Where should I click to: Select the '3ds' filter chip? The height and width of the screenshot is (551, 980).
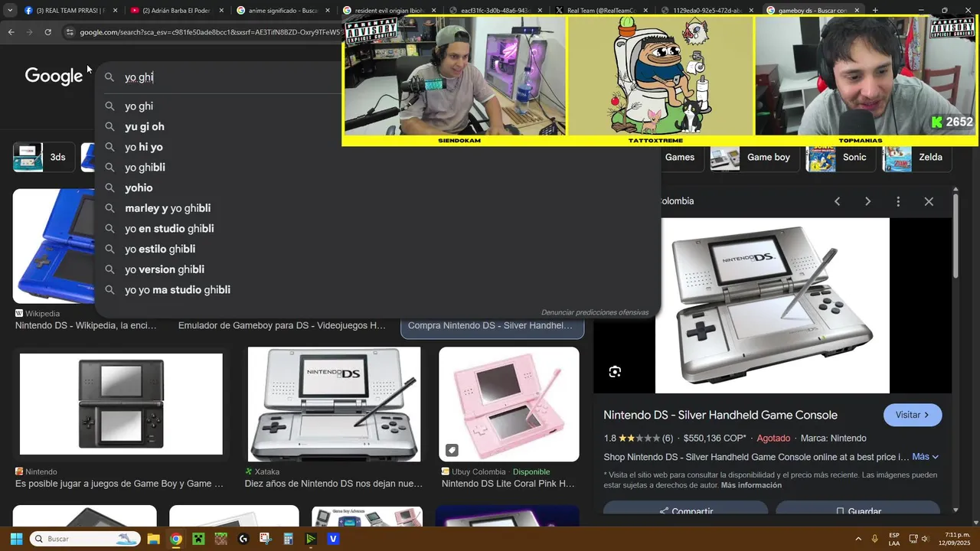[43, 157]
